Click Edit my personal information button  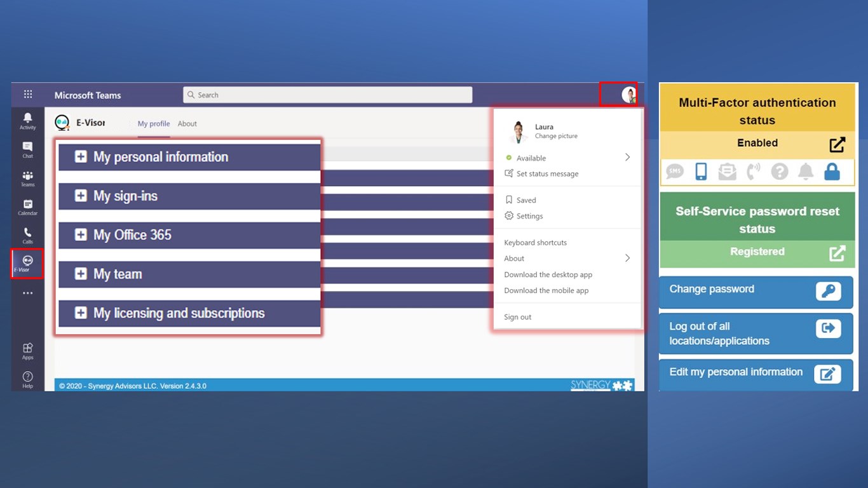(x=756, y=375)
